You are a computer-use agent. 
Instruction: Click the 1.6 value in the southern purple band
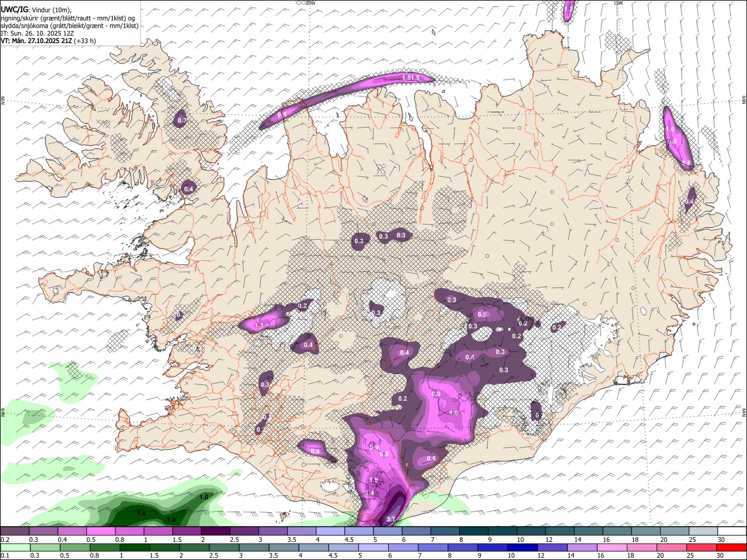pos(374,480)
